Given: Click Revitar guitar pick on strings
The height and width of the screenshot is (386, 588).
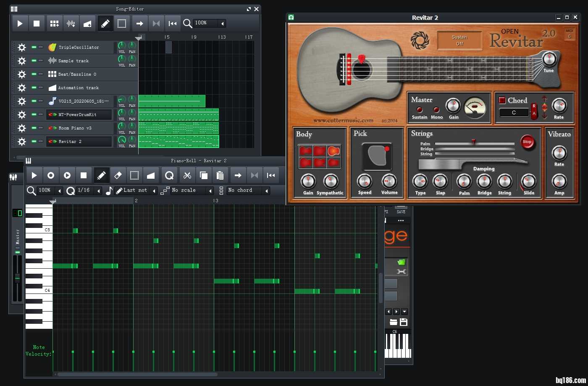Looking at the screenshot, I should (361, 59).
